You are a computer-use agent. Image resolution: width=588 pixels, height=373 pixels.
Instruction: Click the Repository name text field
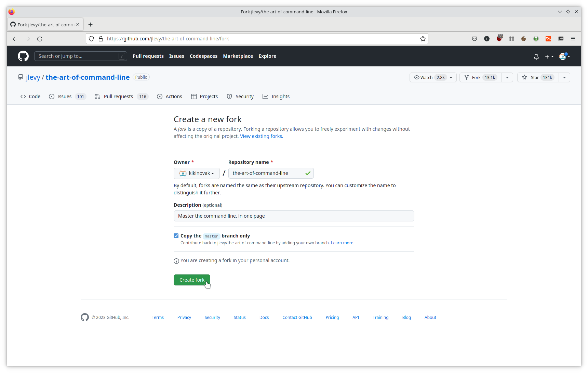267,173
